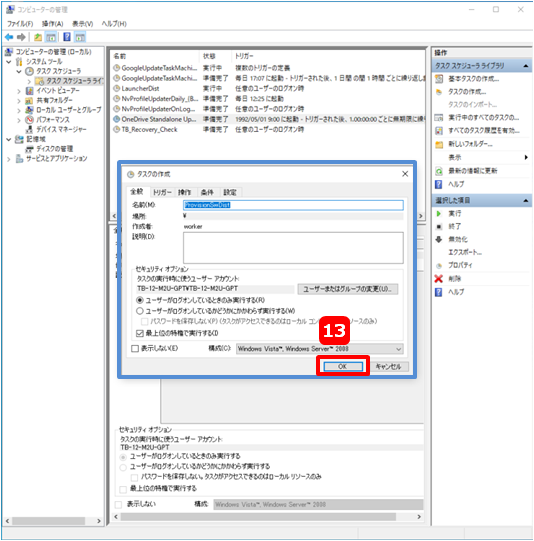Expand the Event Viewer (イベント ビューアー) tree node
Image resolution: width=534 pixels, height=541 pixels.
click(x=19, y=91)
